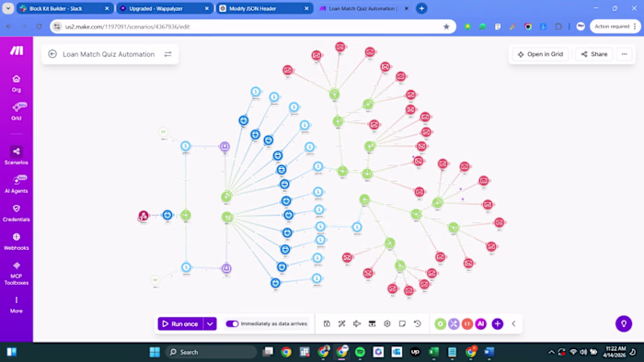Screen dimensions: 644x362
Task: Open the previous versions history icon
Action: (x=418, y=324)
